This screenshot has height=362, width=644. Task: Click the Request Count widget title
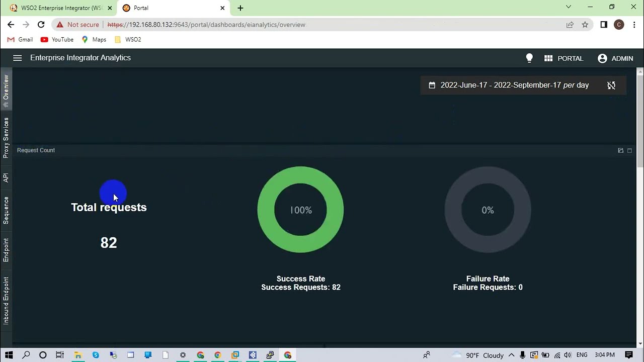click(x=36, y=150)
